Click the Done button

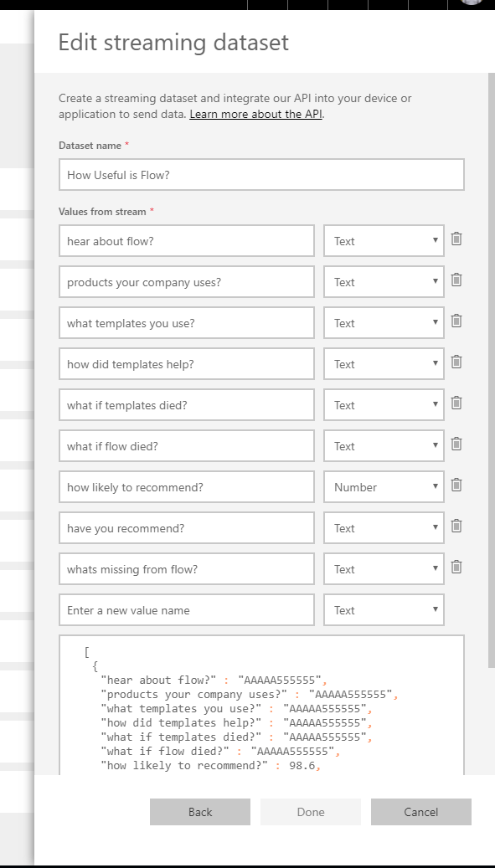pos(311,812)
